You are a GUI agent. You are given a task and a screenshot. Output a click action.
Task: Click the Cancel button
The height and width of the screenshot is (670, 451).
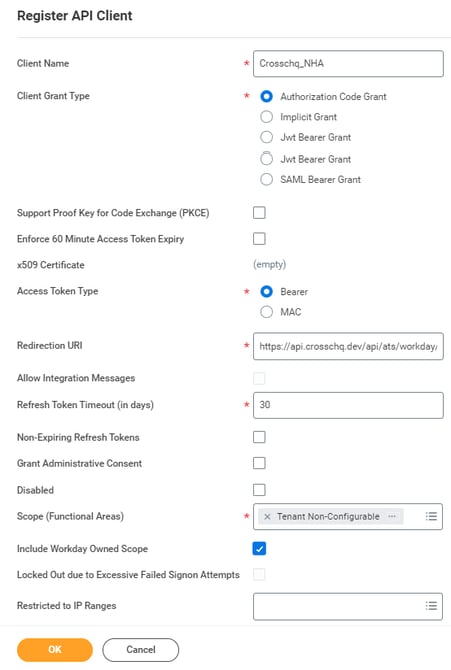(x=141, y=649)
